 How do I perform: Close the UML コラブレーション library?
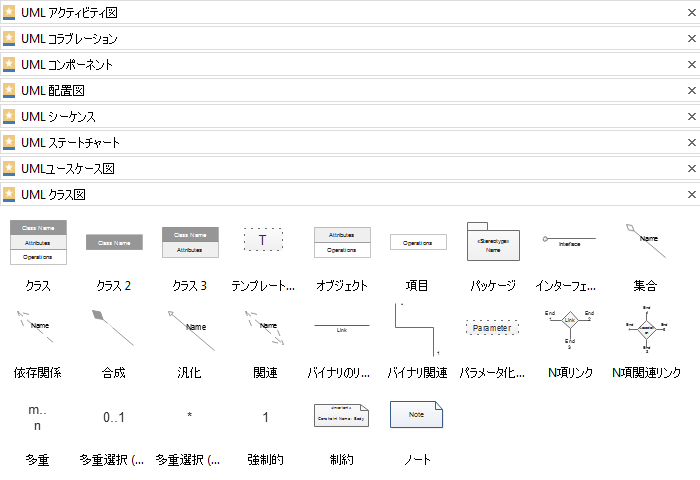pyautogui.click(x=692, y=39)
